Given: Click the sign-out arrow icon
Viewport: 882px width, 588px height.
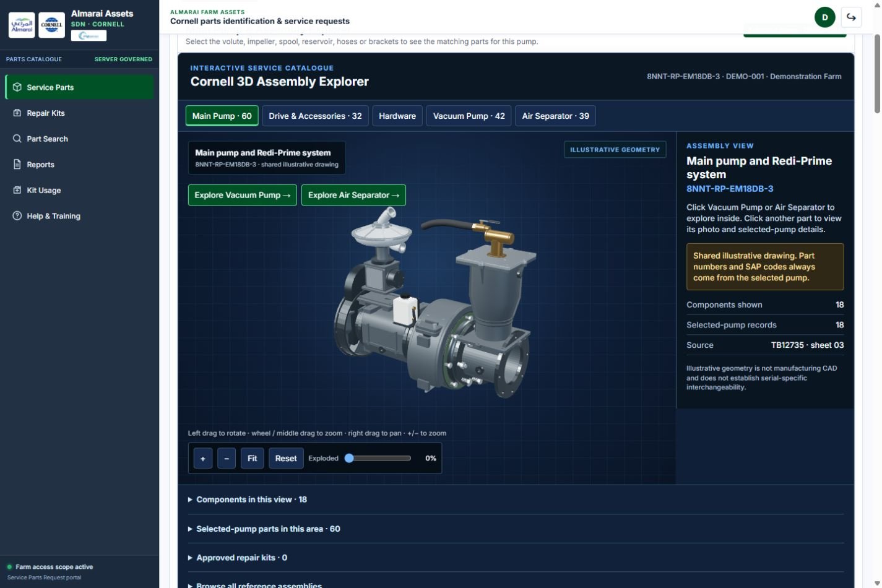Looking at the screenshot, I should click(851, 17).
